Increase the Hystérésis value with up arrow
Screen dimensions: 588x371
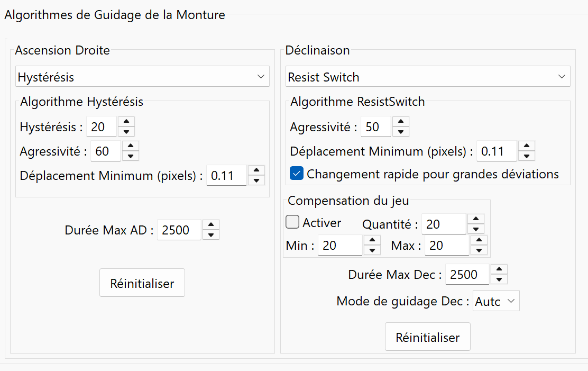126,122
